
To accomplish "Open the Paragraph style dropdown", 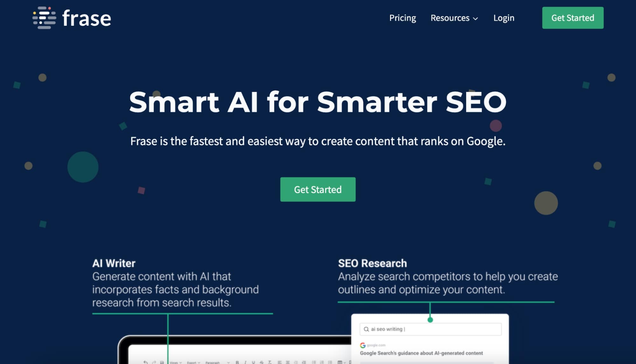I will point(217,362).
